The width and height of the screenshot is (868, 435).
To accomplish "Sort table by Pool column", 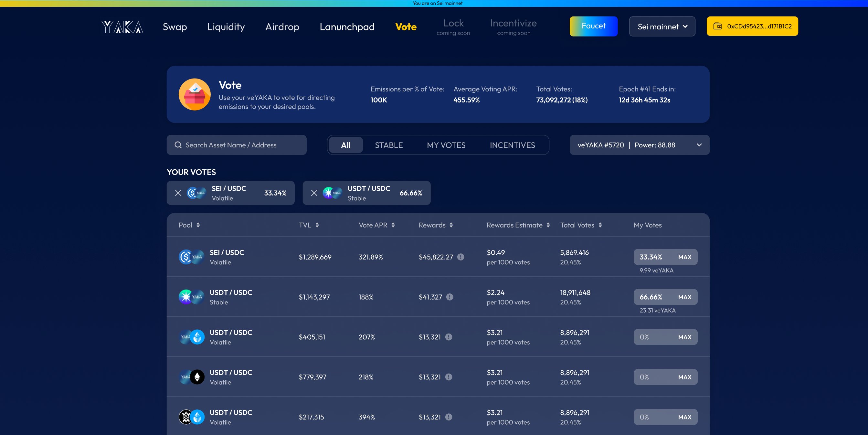I will point(198,225).
